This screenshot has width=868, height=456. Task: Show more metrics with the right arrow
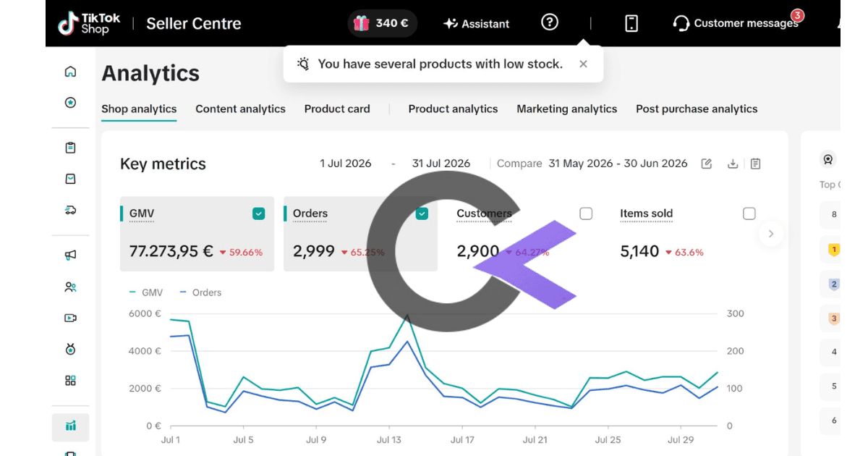point(771,234)
